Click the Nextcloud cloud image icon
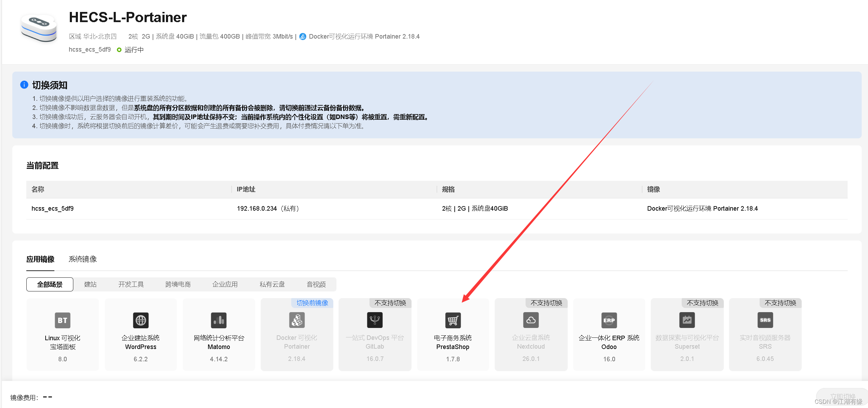The width and height of the screenshot is (868, 408). coord(531,320)
